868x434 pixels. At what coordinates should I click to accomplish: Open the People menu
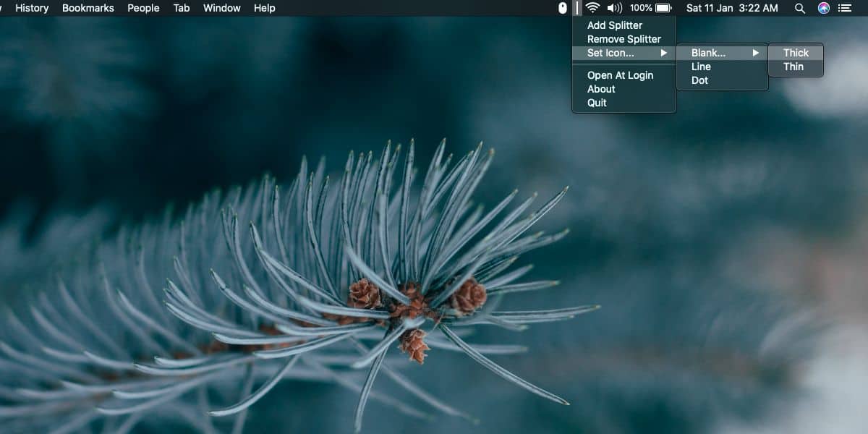pyautogui.click(x=143, y=8)
